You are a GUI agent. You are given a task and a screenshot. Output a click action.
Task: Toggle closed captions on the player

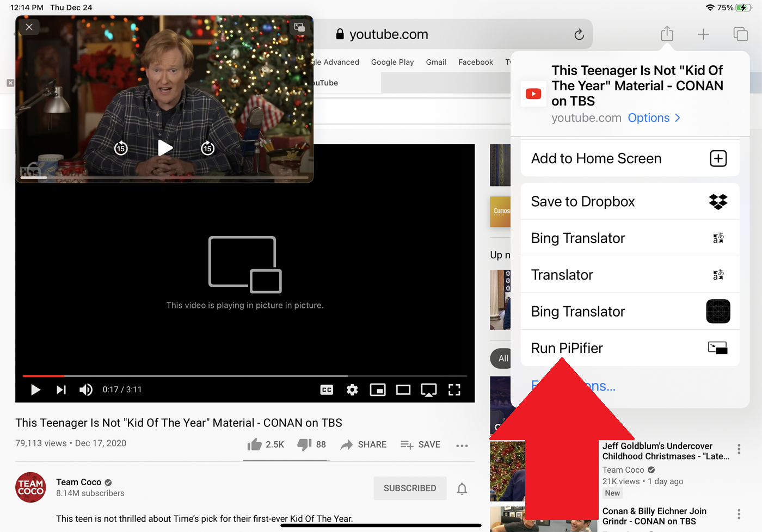(327, 389)
